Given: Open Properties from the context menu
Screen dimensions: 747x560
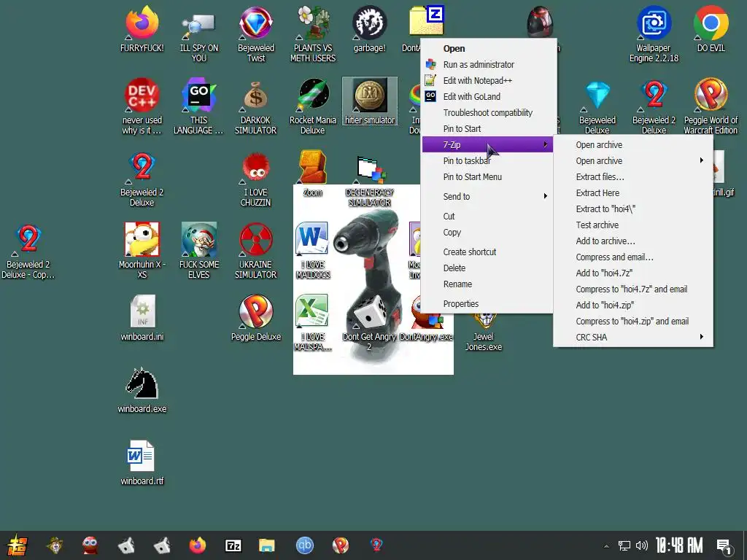Looking at the screenshot, I should (x=487, y=304).
